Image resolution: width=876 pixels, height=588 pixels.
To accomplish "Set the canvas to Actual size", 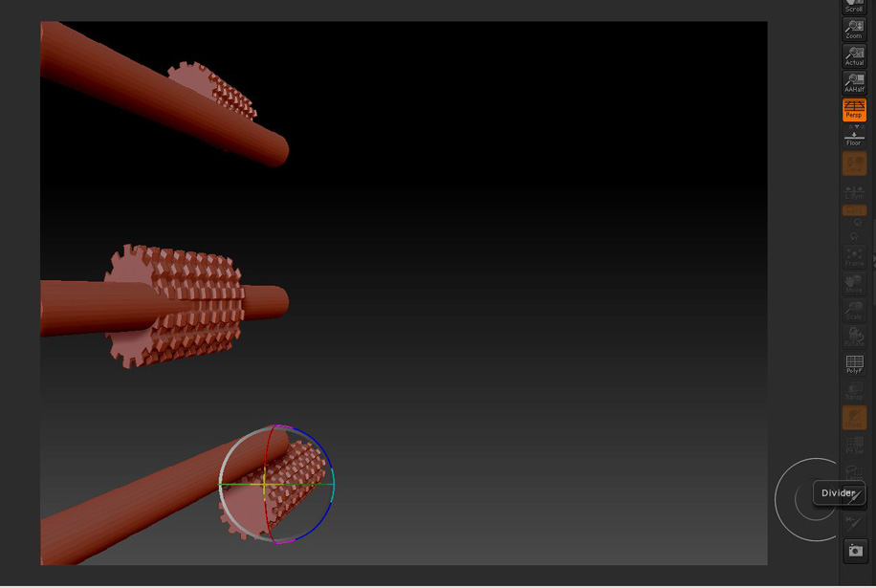I will (854, 55).
